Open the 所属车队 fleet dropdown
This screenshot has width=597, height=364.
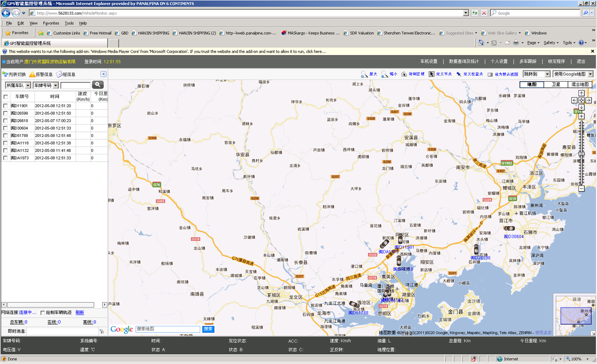(x=18, y=86)
